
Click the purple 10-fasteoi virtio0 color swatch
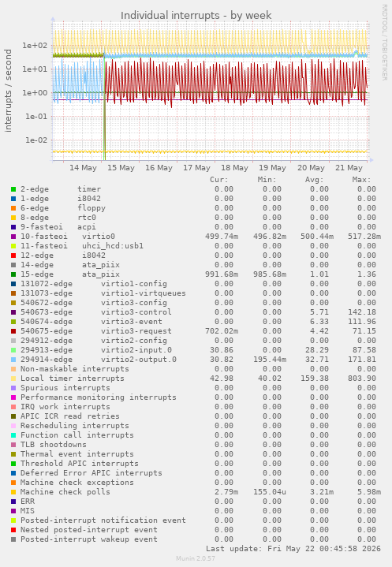click(13, 237)
